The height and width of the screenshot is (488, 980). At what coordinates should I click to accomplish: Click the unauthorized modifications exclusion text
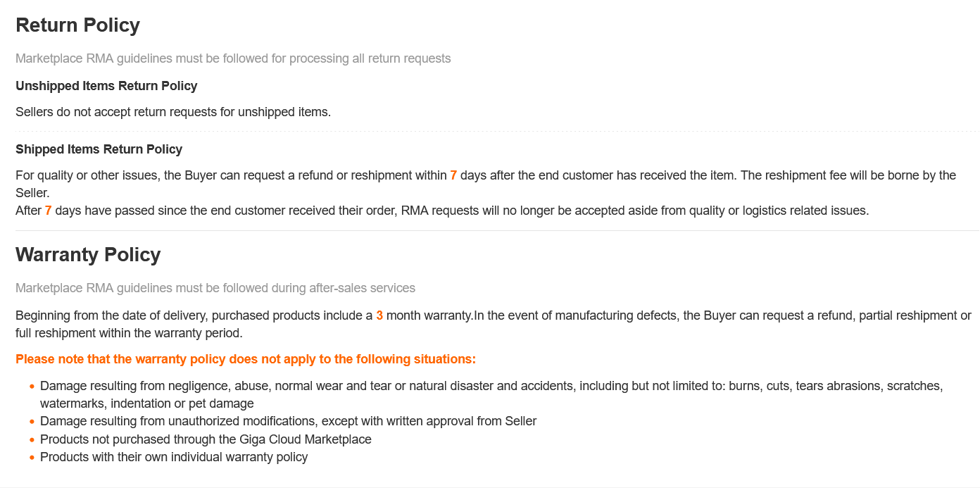coord(288,421)
